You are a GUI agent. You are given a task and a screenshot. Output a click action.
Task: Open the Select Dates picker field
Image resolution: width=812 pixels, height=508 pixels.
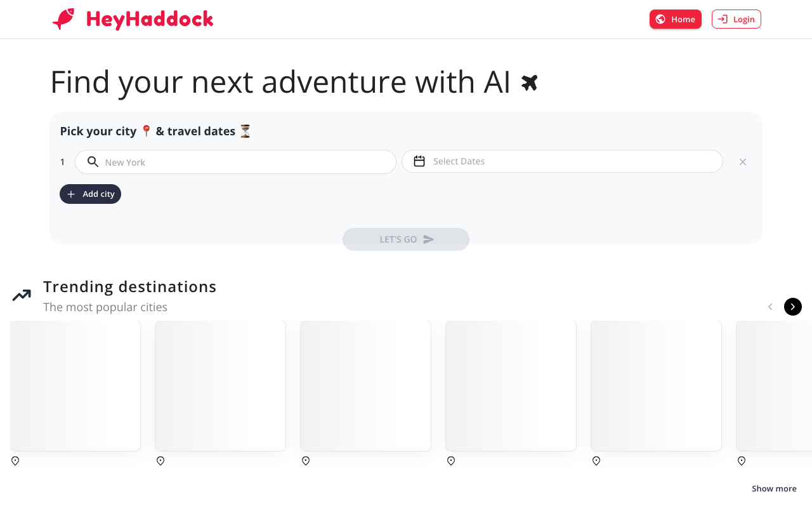coord(562,161)
